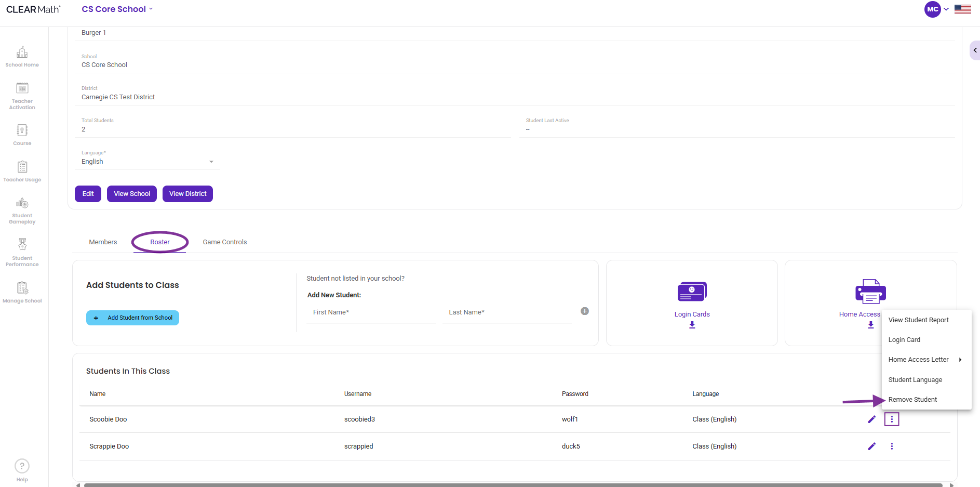This screenshot has width=980, height=487.
Task: Click the View District button
Action: 187,194
